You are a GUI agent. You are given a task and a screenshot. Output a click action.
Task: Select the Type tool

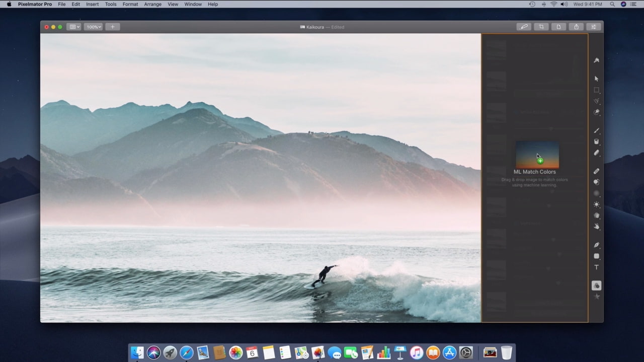(x=597, y=267)
